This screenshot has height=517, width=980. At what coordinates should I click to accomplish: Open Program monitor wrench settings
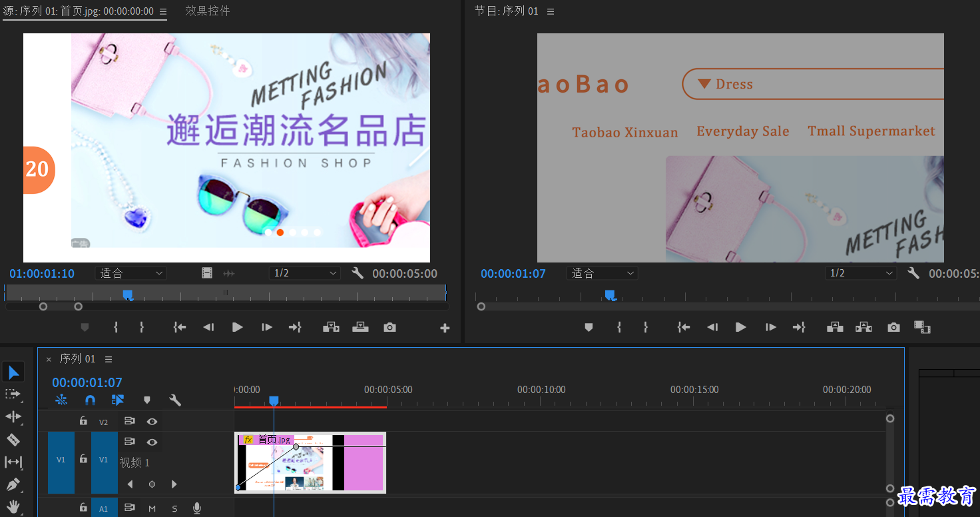pyautogui.click(x=913, y=273)
